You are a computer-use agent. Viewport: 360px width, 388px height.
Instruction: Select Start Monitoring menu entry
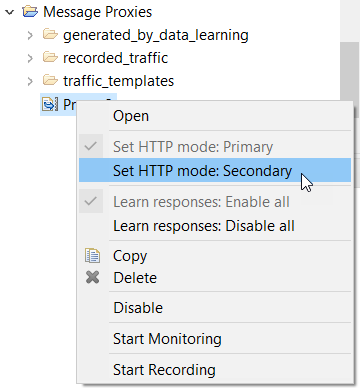215,339
